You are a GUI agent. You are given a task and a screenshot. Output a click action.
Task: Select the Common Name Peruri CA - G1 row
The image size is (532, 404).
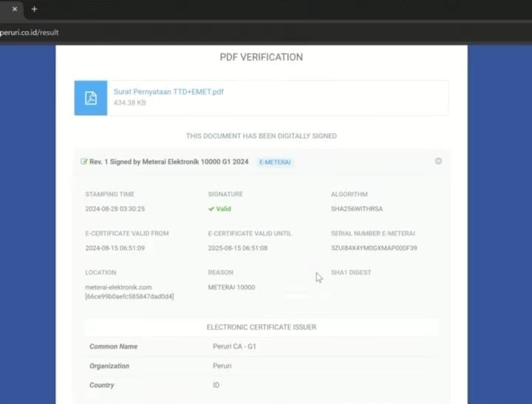(x=262, y=346)
